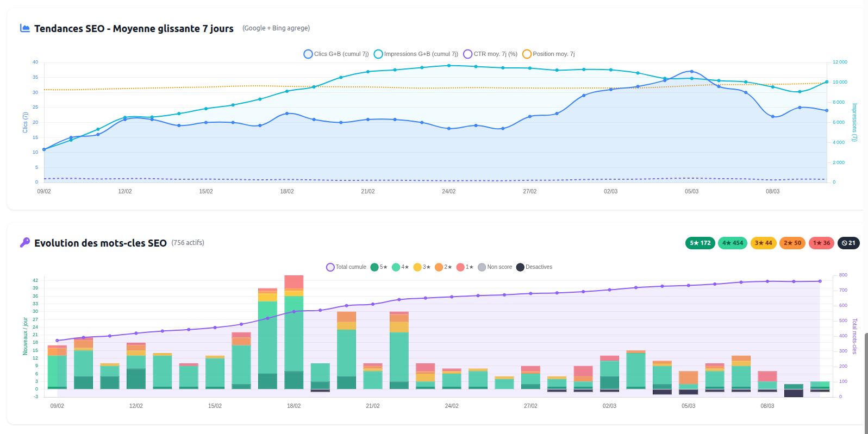Toggle 4★ series legend in keywords chart
This screenshot has height=434, width=868.
pos(401,267)
